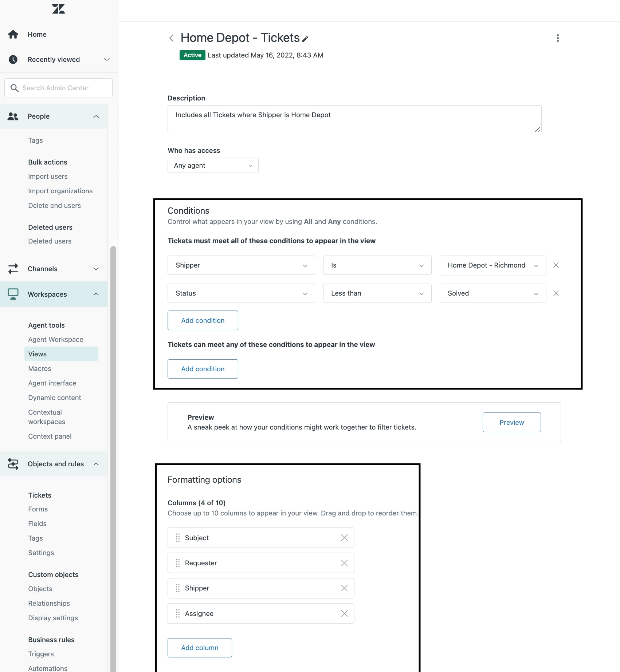Open the Less than operator dropdown
Viewport: 620px width, 672px height.
point(377,293)
